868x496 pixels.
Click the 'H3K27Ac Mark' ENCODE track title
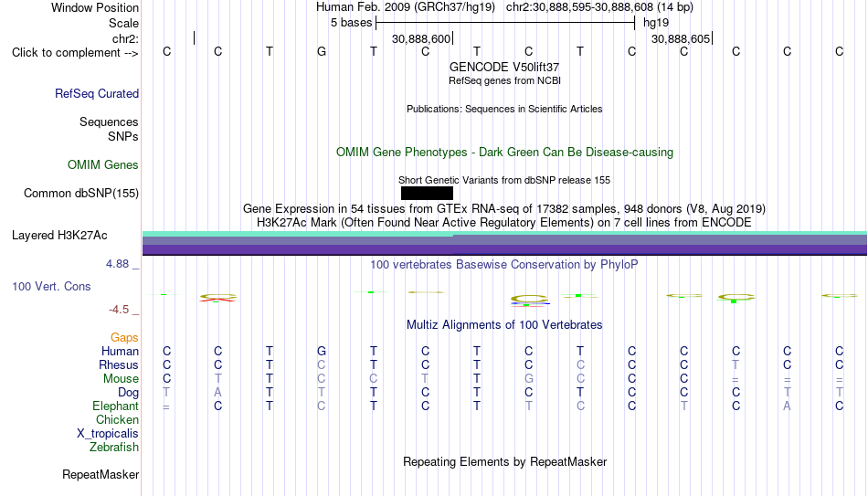(504, 223)
